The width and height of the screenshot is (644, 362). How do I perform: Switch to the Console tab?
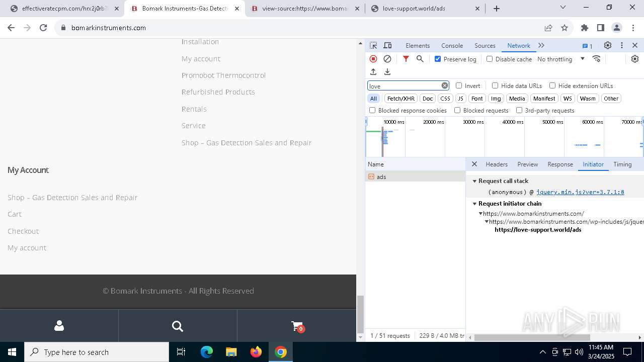(x=452, y=45)
